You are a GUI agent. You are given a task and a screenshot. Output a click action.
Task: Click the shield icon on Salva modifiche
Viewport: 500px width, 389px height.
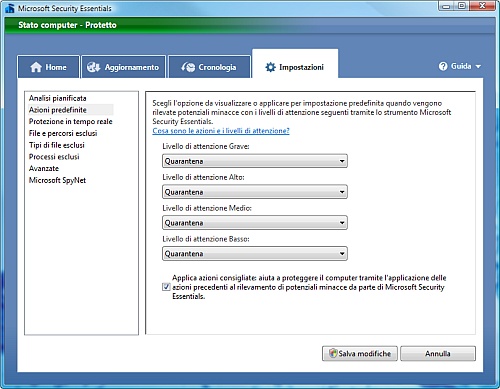[333, 353]
